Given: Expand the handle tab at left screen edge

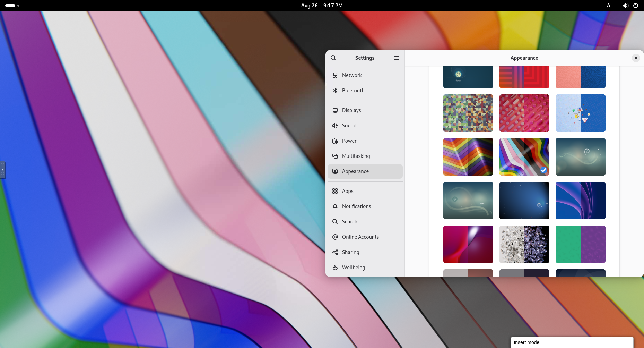Looking at the screenshot, I should [x=3, y=170].
